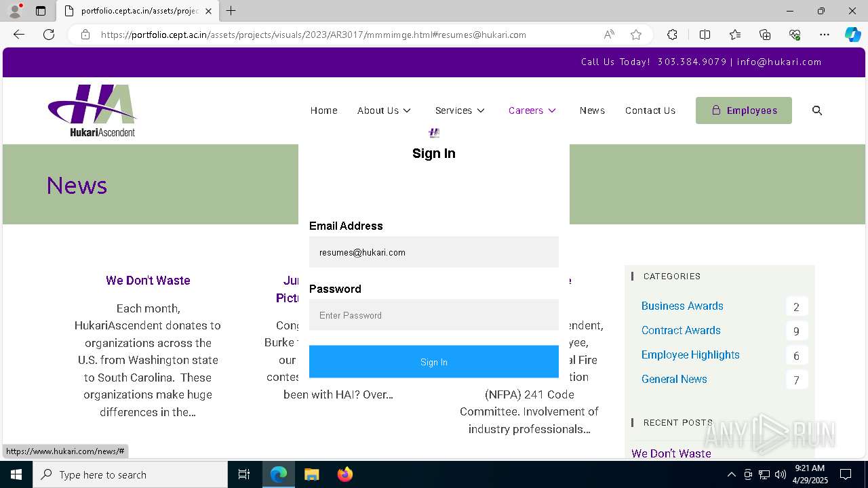This screenshot has width=868, height=488.
Task: Open Browser essentials heart icon
Action: point(795,35)
